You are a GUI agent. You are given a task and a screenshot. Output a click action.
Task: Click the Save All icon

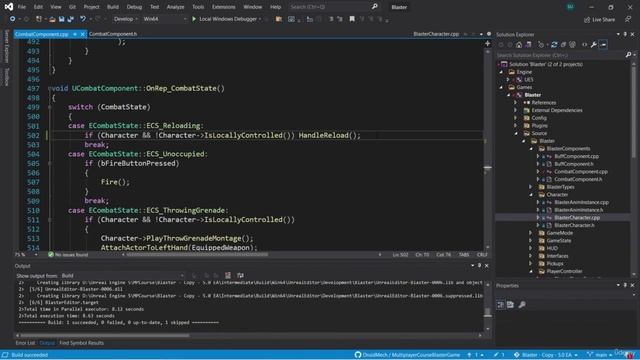[70, 19]
